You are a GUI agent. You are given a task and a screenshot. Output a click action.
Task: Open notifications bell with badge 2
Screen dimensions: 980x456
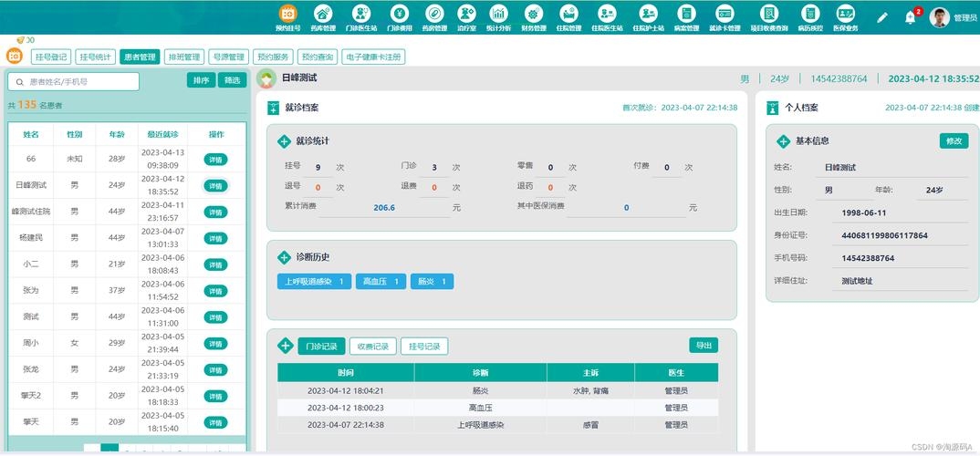911,18
